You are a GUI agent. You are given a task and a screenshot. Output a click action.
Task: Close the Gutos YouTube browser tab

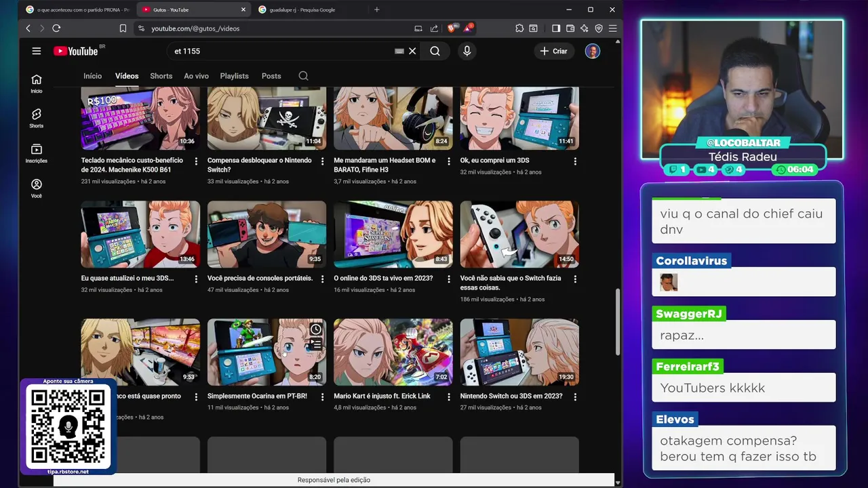(x=243, y=9)
